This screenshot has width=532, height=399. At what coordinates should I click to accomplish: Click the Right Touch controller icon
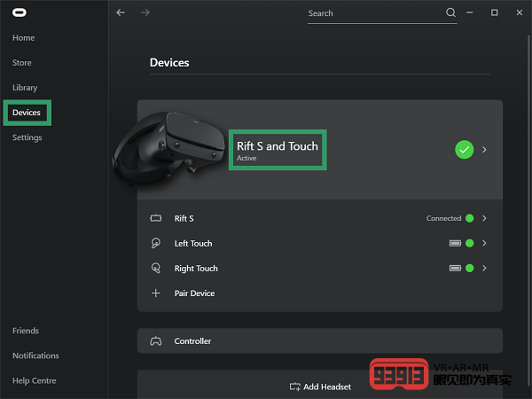[x=156, y=268]
